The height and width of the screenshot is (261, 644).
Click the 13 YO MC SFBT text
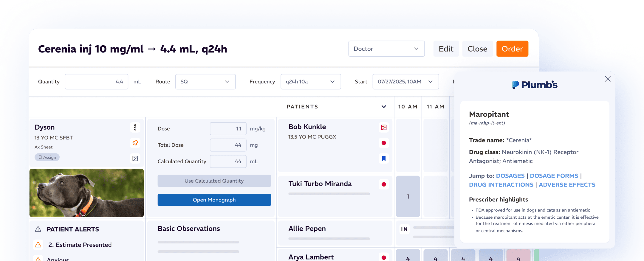point(54,138)
